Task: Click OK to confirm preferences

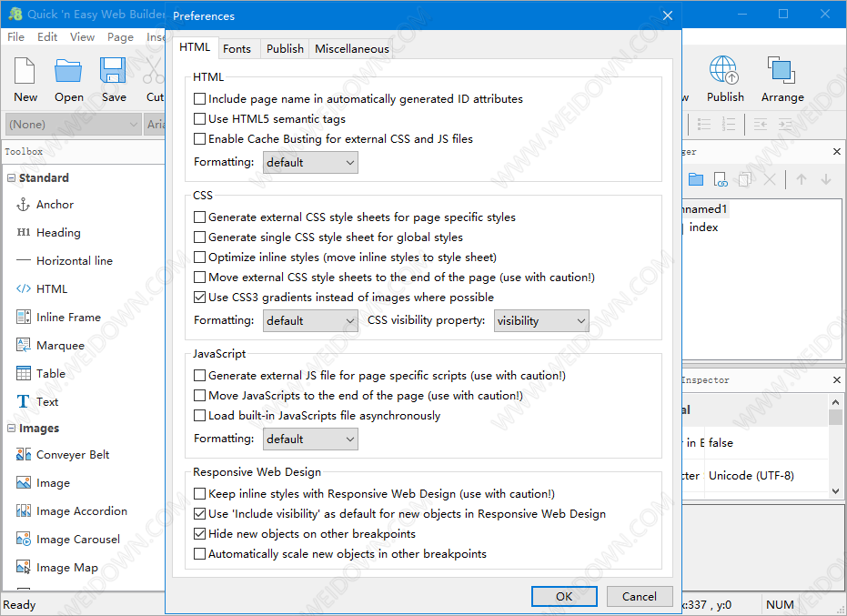Action: [x=564, y=597]
